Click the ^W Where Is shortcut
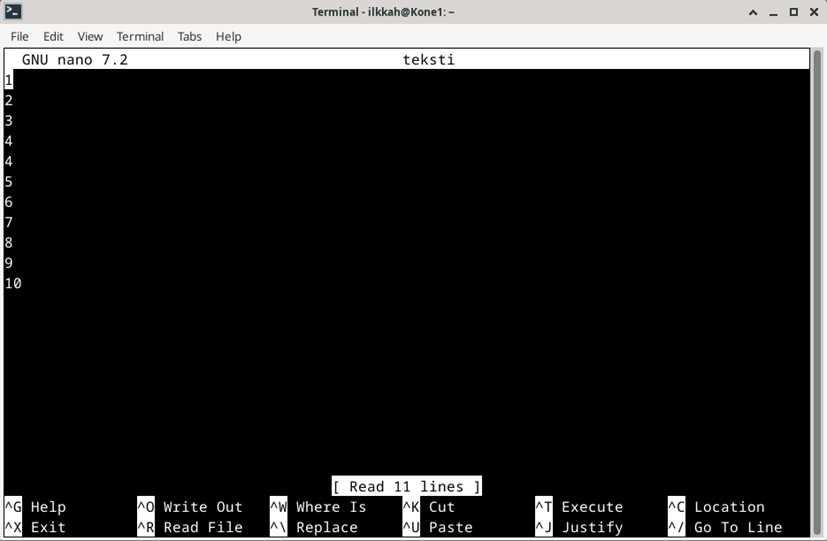Screen dimensions: 827x541 click(318, 507)
